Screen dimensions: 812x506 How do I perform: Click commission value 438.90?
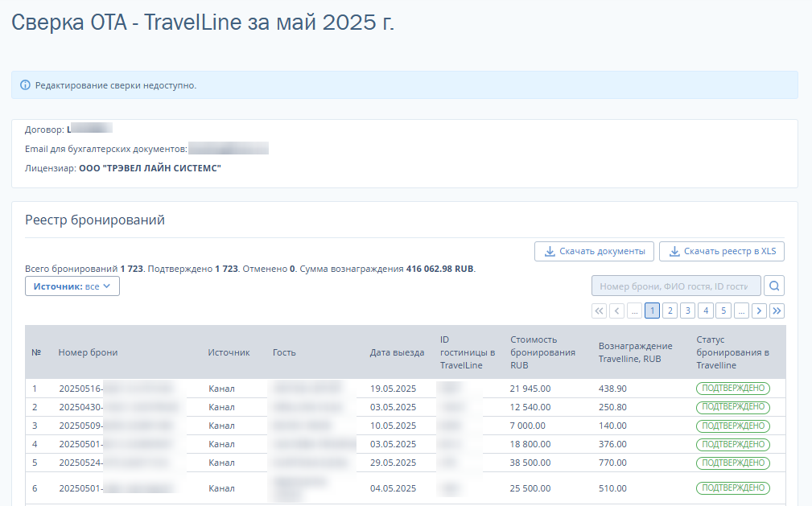[612, 389]
